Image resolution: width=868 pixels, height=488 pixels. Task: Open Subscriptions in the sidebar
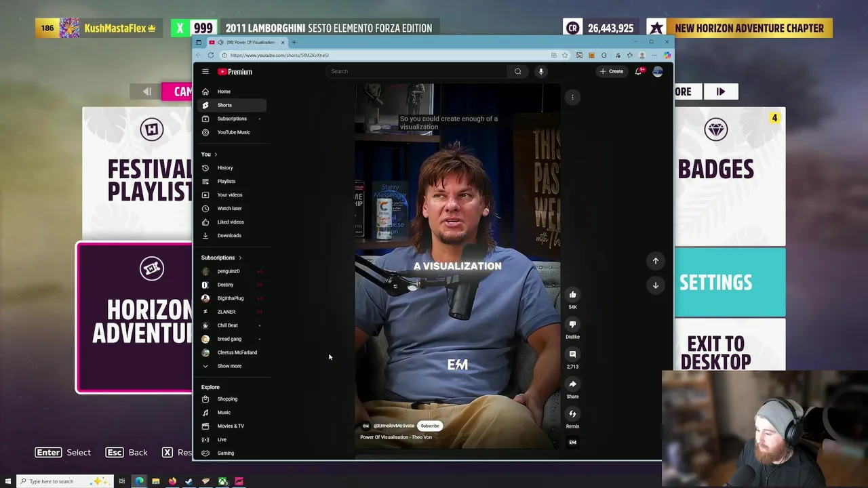click(232, 119)
